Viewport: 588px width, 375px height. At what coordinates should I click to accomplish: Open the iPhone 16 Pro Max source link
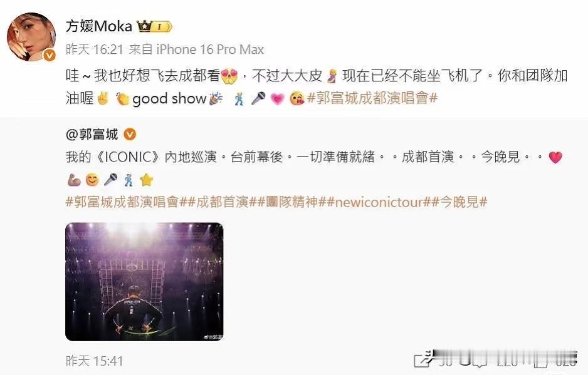coord(209,49)
